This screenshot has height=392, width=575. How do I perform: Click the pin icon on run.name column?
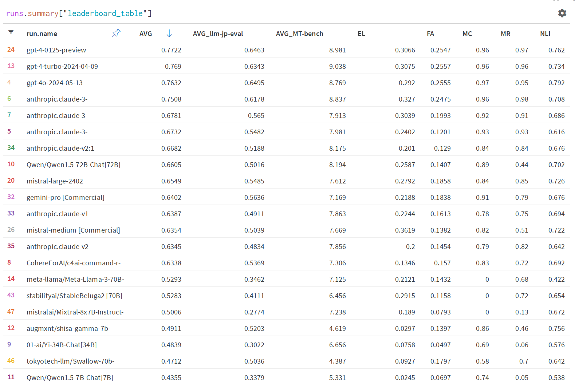click(116, 33)
